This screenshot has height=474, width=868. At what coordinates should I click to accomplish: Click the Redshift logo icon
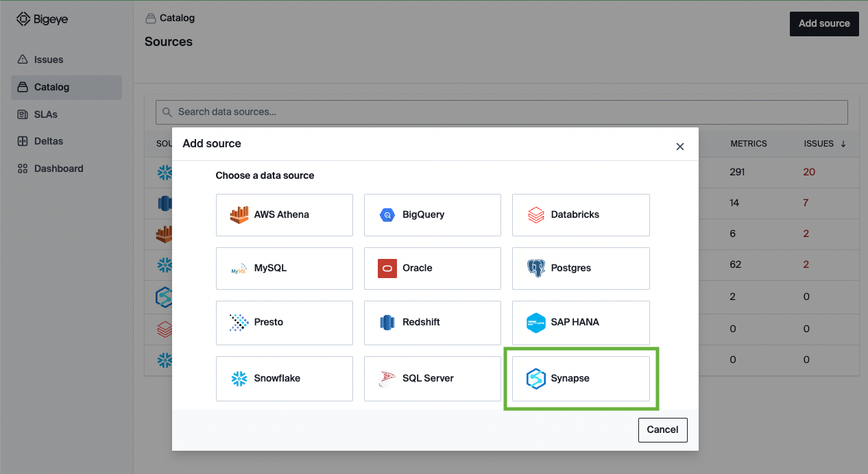[x=387, y=322]
